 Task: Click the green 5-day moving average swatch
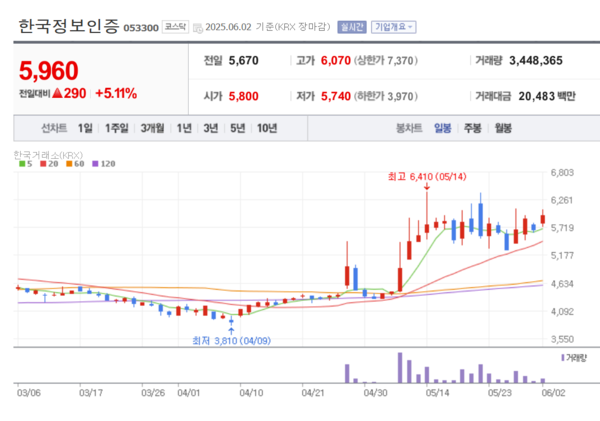22,164
